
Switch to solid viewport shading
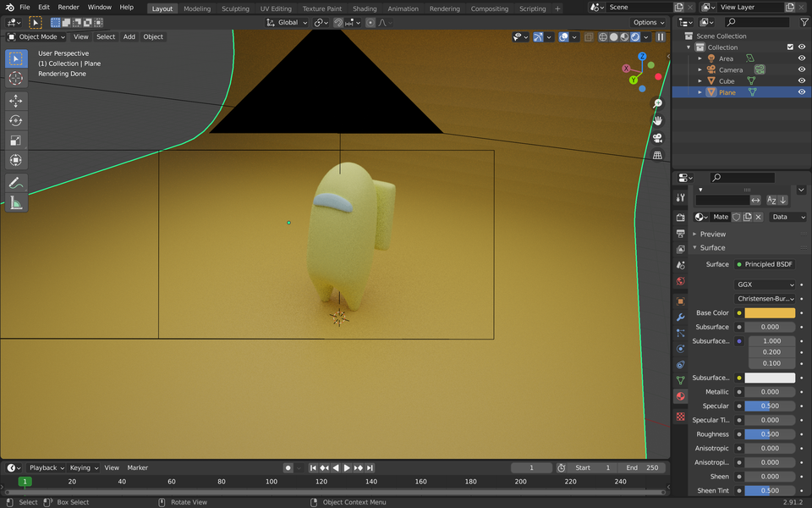coord(614,36)
